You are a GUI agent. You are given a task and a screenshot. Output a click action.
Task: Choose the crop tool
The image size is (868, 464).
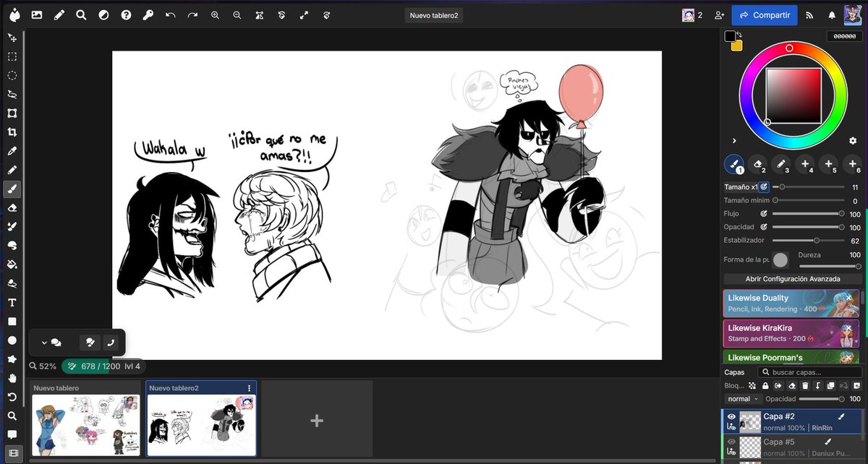coord(12,132)
